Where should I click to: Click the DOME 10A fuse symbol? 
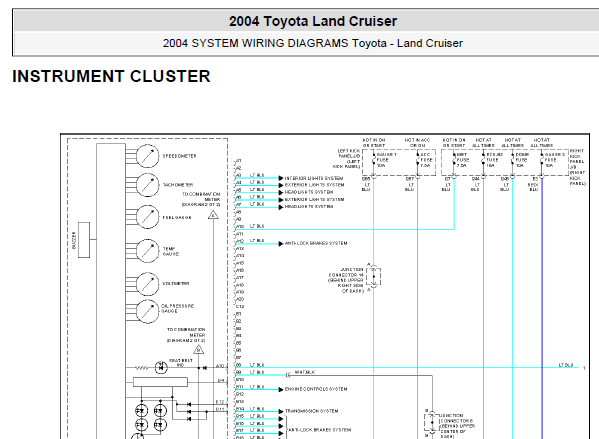coord(513,159)
